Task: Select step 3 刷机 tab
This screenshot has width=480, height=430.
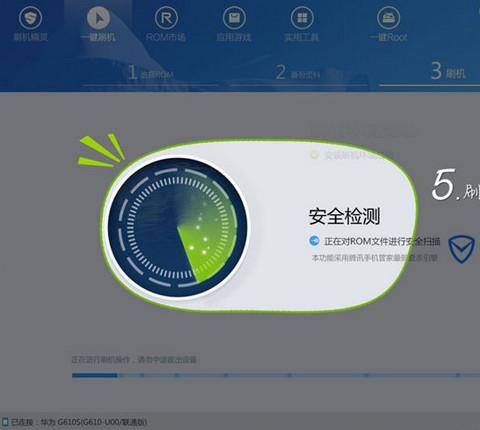Action: tap(448, 71)
